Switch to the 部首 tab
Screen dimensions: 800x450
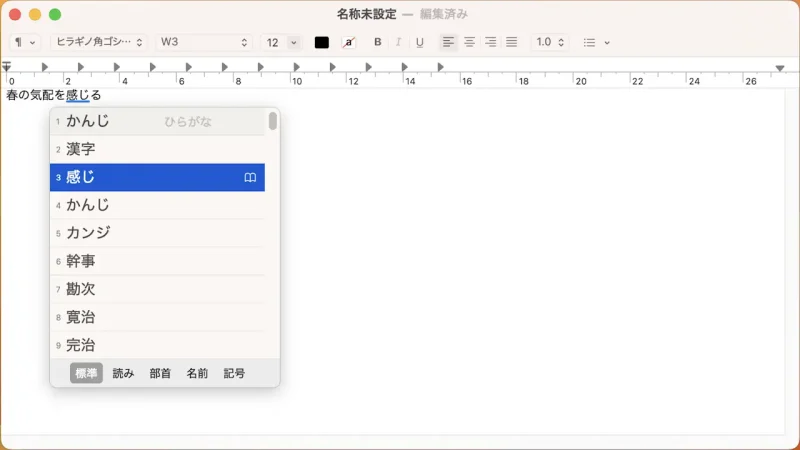[160, 373]
